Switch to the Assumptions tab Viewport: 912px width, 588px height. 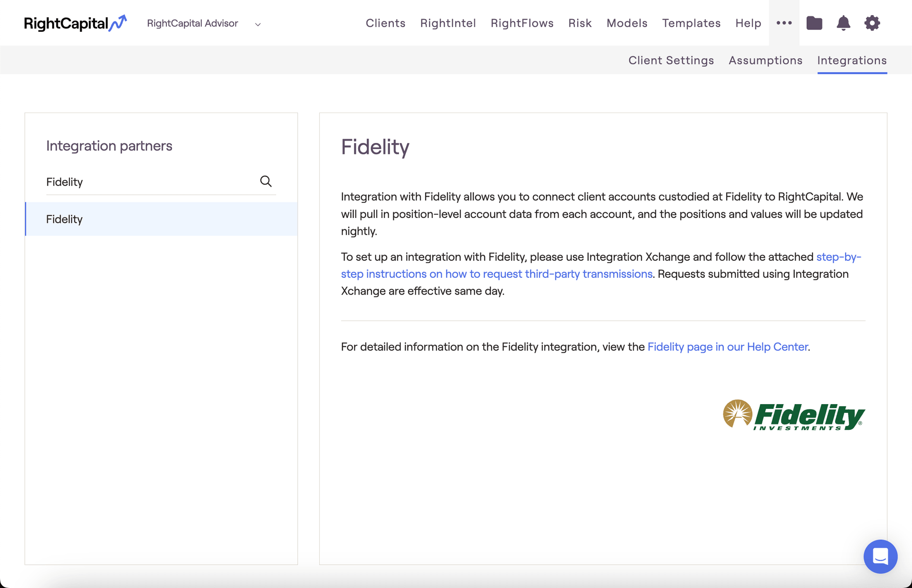765,60
